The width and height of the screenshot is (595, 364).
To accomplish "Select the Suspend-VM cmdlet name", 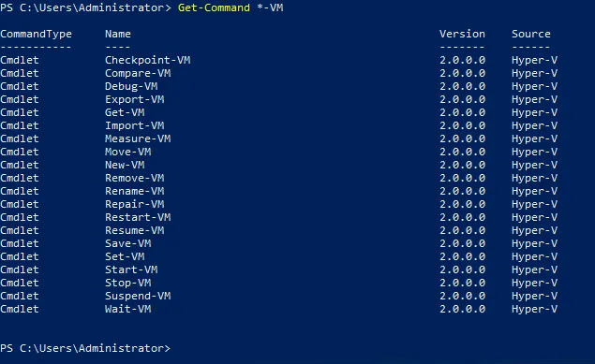I will tap(138, 296).
